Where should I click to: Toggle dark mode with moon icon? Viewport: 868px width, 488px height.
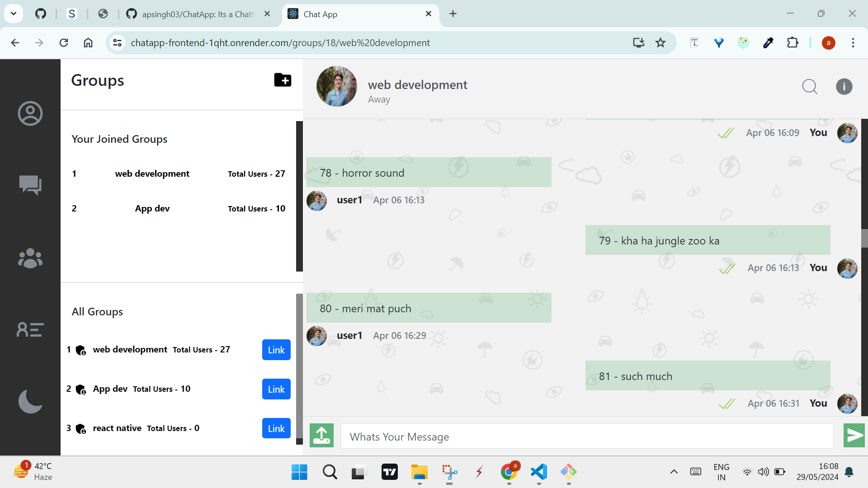point(30,401)
